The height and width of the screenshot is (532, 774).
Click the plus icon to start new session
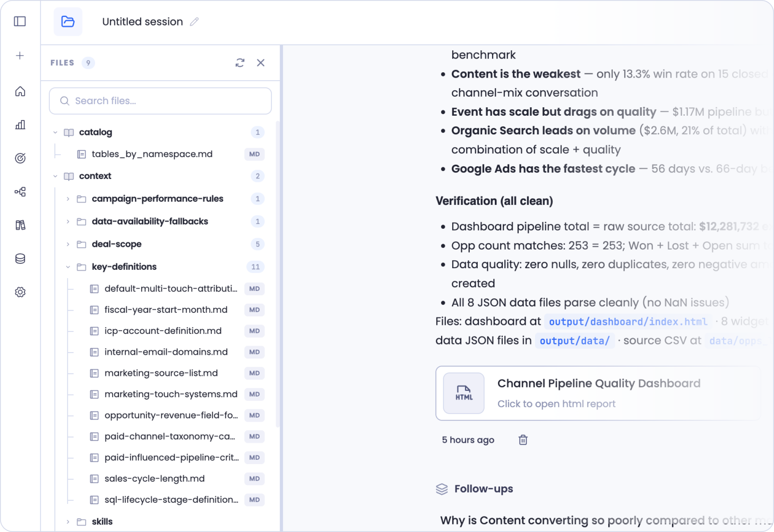20,56
